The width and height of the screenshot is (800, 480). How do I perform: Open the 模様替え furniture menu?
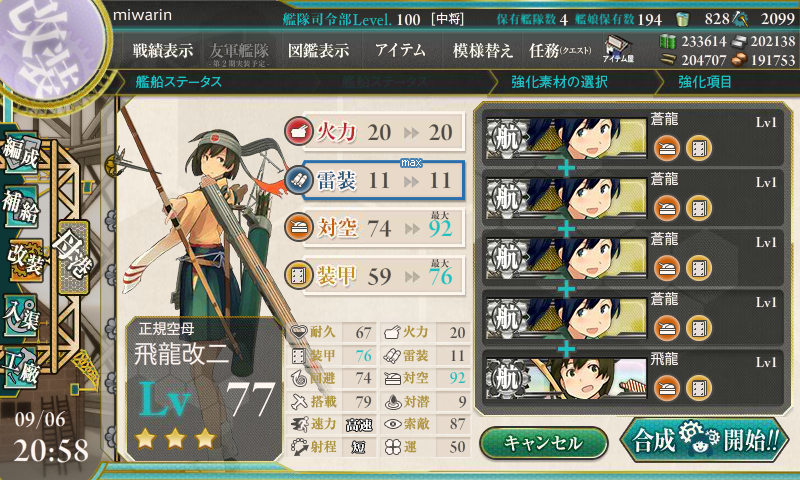pos(482,50)
